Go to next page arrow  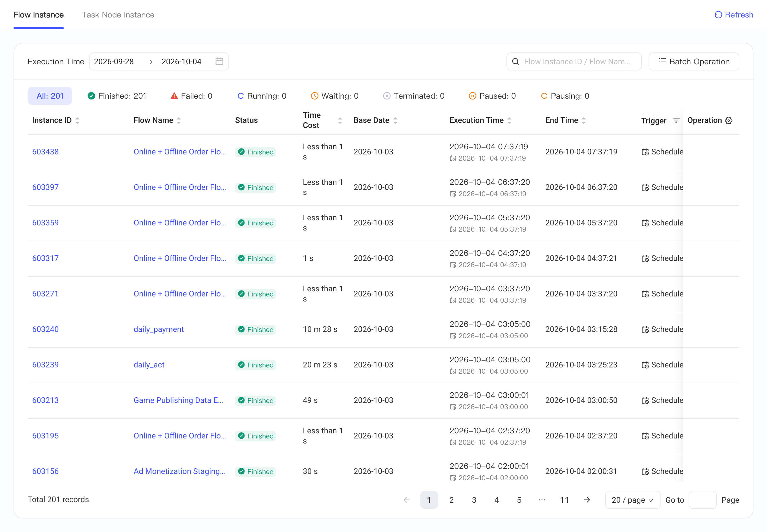coord(587,500)
